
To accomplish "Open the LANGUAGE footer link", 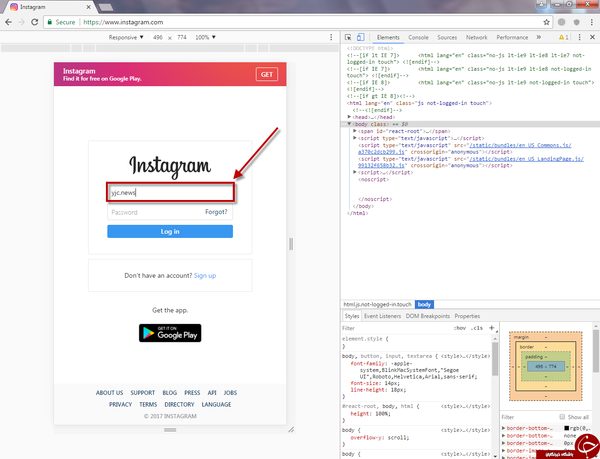I will coord(216,404).
